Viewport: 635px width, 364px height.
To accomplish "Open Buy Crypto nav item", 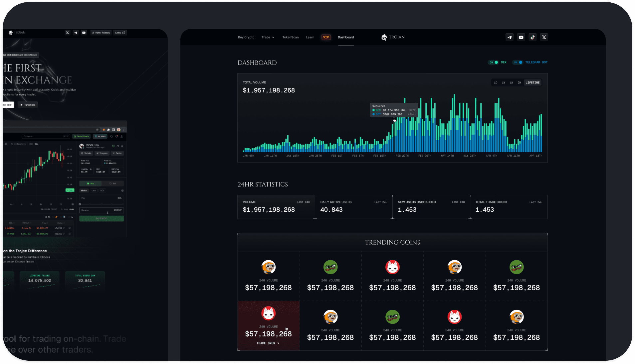I will tap(246, 37).
